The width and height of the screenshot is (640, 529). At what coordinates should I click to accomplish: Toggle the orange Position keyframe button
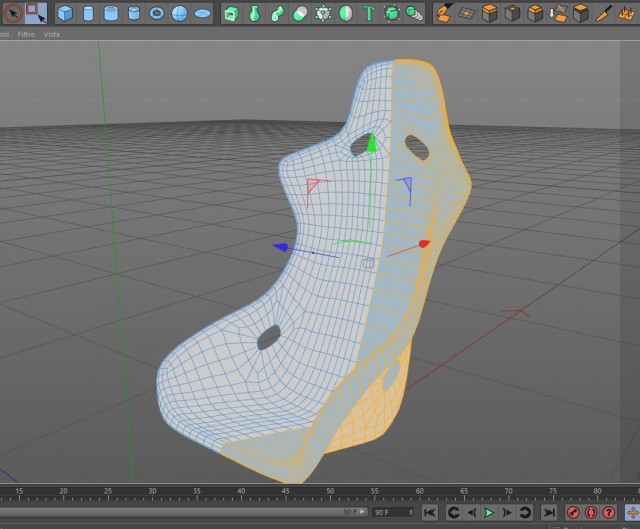pos(632,512)
